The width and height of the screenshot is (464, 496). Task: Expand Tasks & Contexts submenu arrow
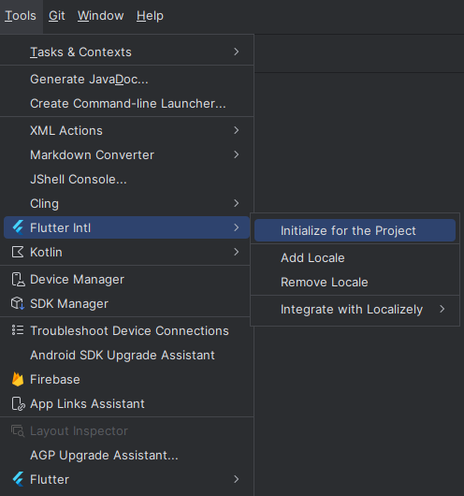coord(236,52)
